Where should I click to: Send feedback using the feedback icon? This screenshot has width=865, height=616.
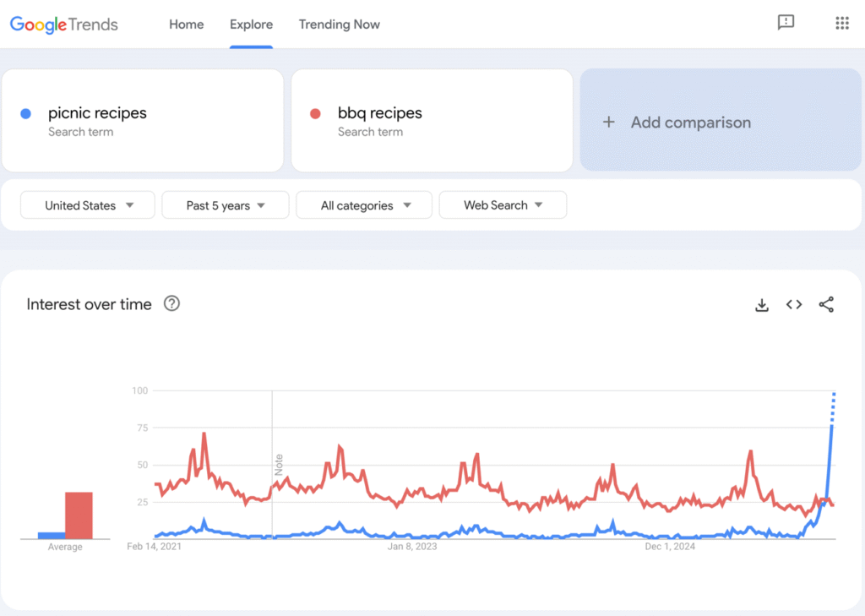(786, 23)
